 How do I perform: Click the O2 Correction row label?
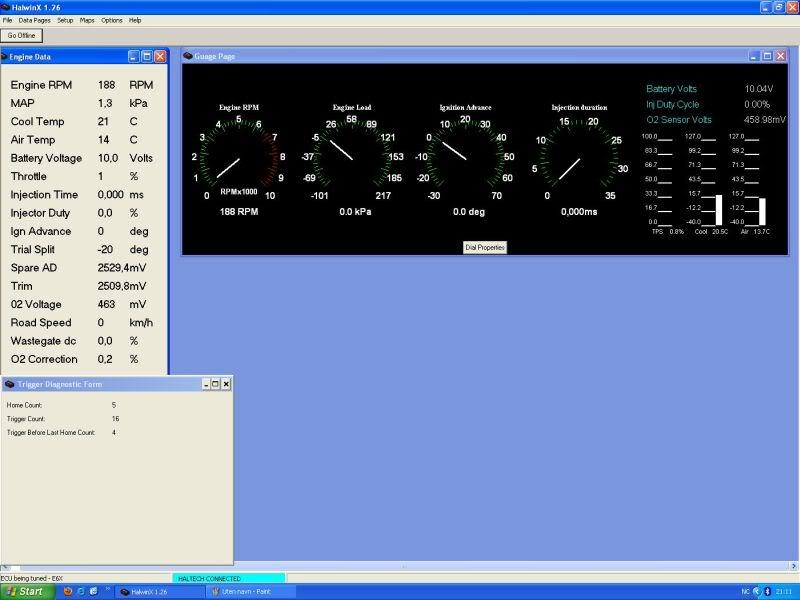(44, 359)
